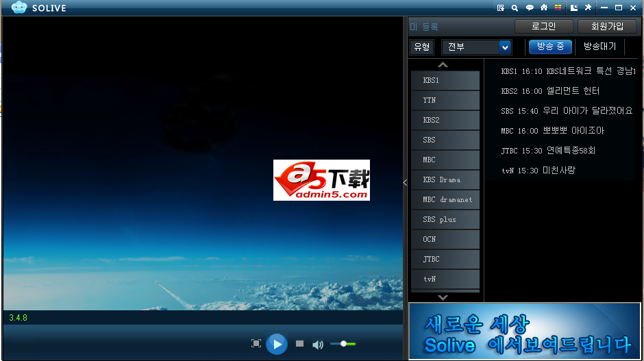Select the OCN channel
The width and height of the screenshot is (644, 361).
445,239
